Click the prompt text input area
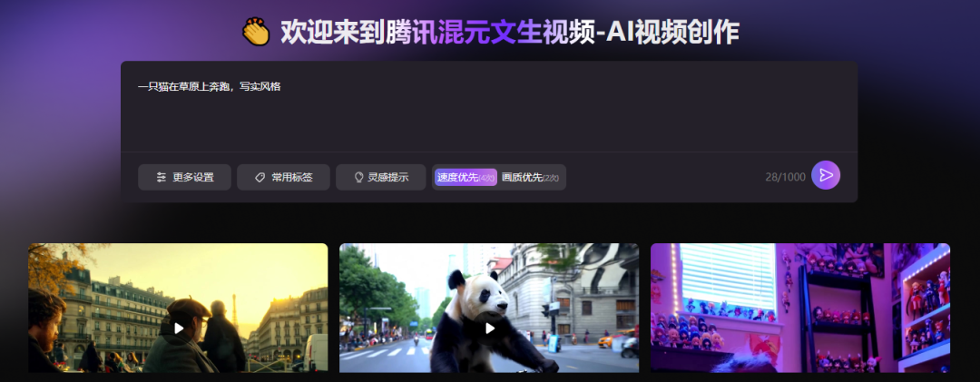Image resolution: width=980 pixels, height=382 pixels. tap(489, 106)
